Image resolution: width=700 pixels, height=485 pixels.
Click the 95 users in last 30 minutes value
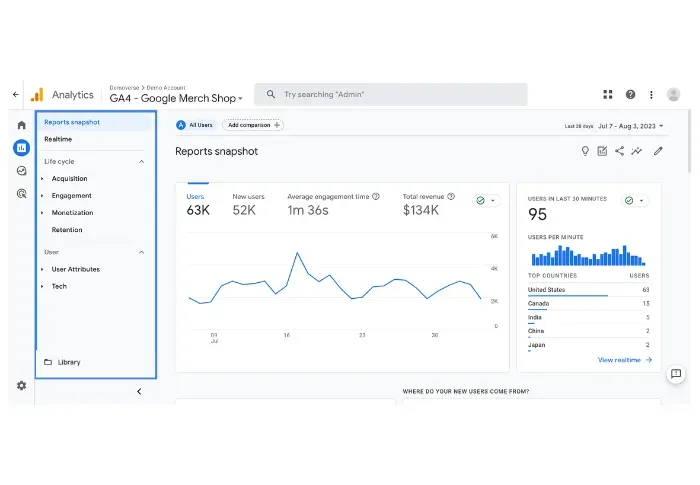538,214
